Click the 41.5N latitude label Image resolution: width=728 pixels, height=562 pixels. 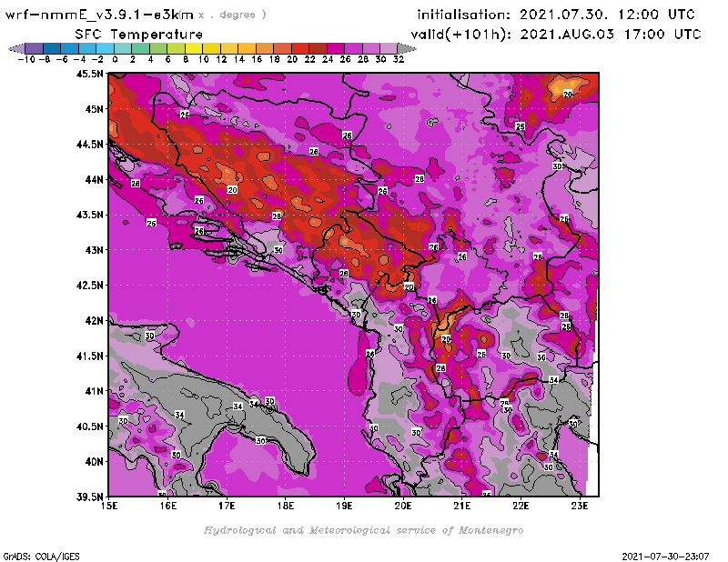click(x=89, y=356)
